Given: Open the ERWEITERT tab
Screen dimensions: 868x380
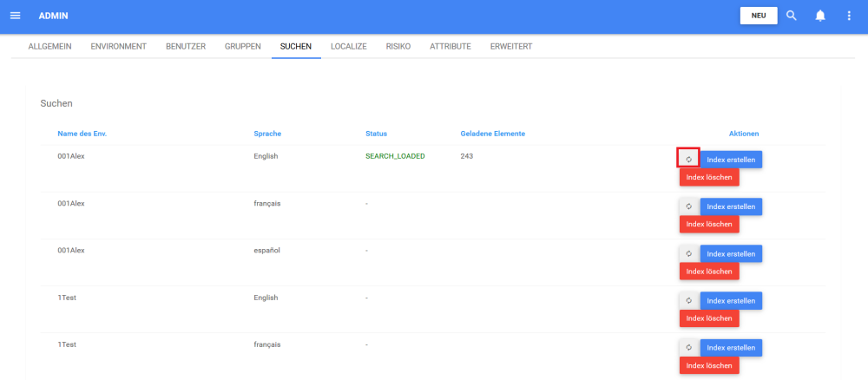Looking at the screenshot, I should pyautogui.click(x=511, y=47).
